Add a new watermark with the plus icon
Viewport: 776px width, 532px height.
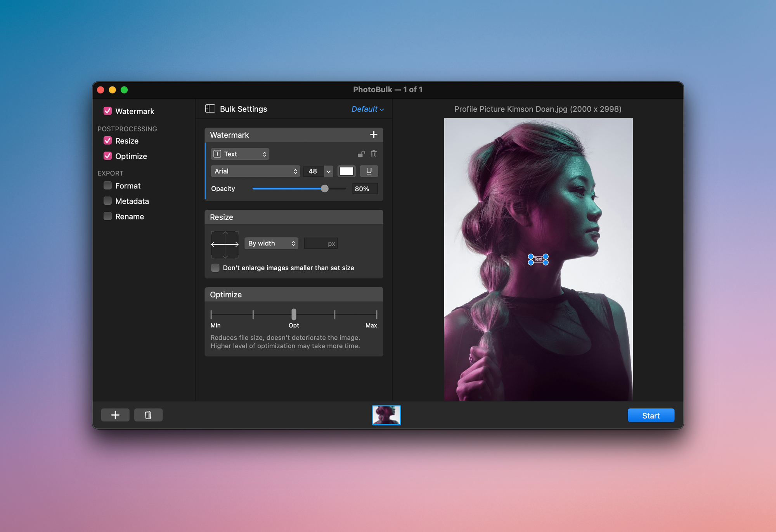click(x=374, y=135)
